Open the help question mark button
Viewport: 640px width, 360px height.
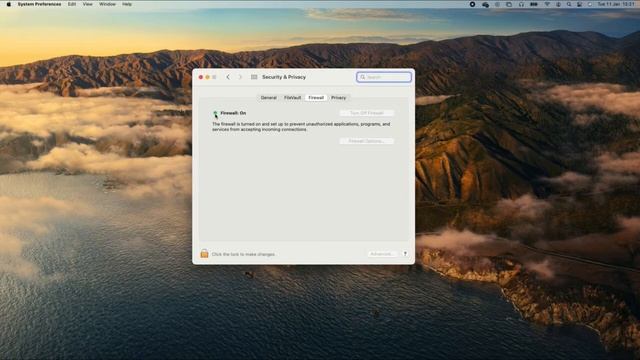(405, 253)
